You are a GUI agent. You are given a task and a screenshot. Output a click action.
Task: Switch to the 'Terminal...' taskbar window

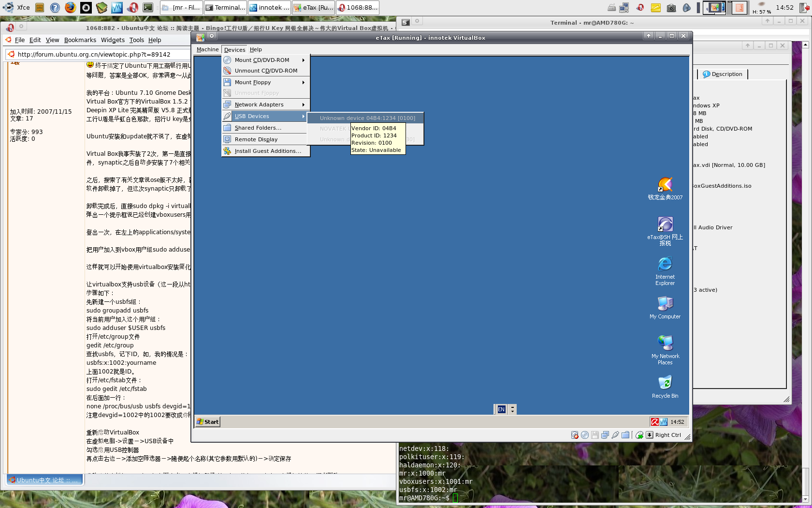225,7
